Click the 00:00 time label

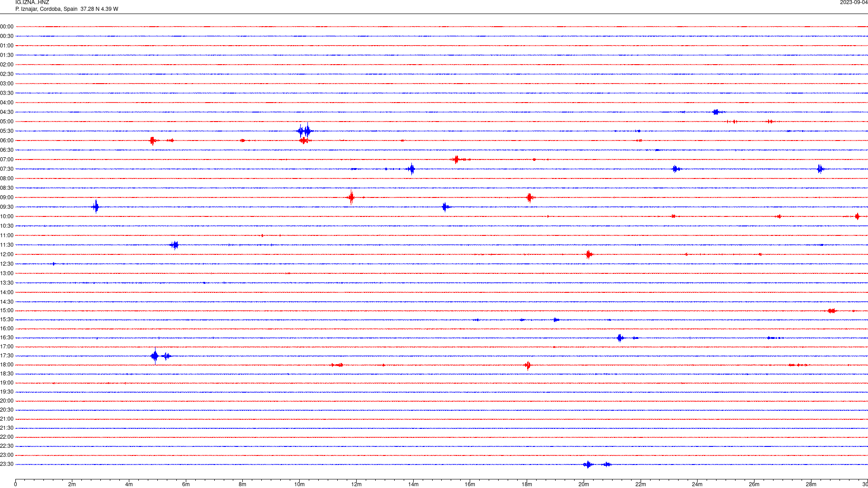(x=7, y=27)
